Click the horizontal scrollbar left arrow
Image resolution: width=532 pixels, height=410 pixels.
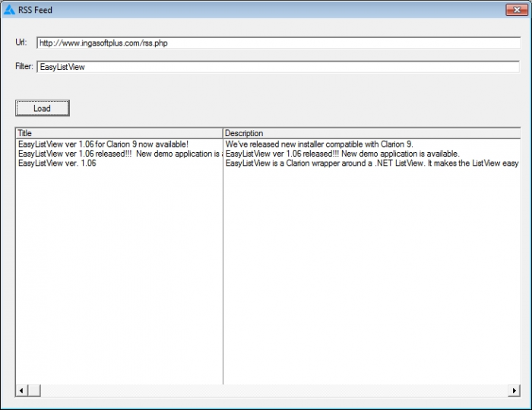(21, 391)
